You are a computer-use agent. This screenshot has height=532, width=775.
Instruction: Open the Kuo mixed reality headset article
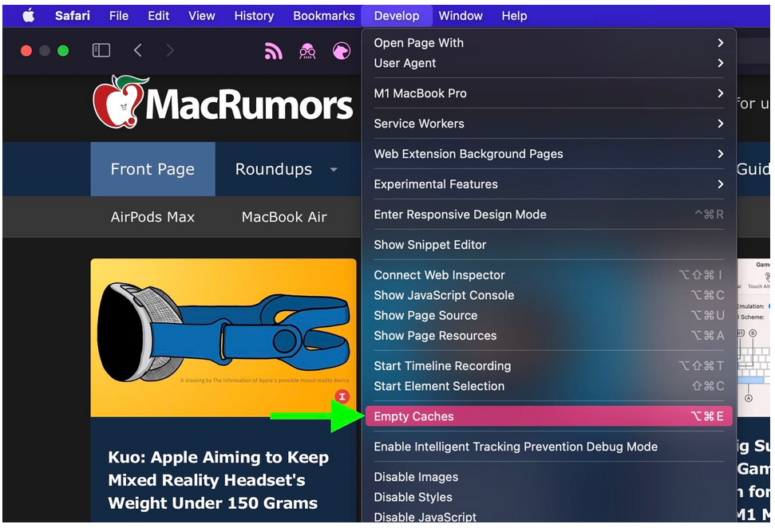[x=218, y=480]
